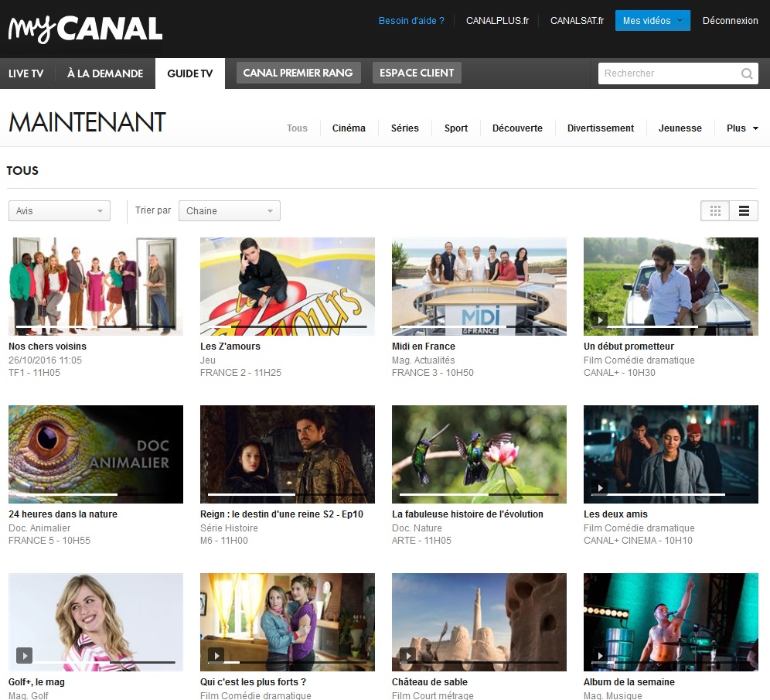Open the Mes vidéos menu
This screenshot has height=700, width=770.
[x=652, y=21]
